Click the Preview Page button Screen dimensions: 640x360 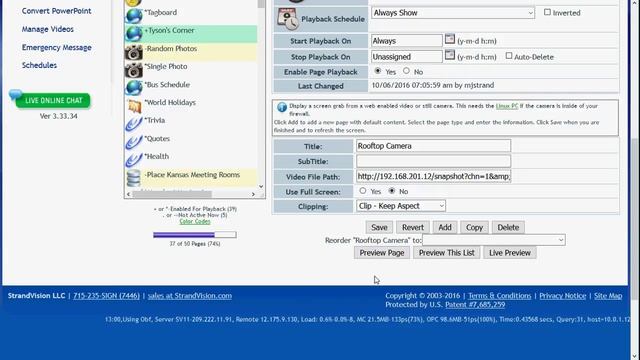pos(382,253)
